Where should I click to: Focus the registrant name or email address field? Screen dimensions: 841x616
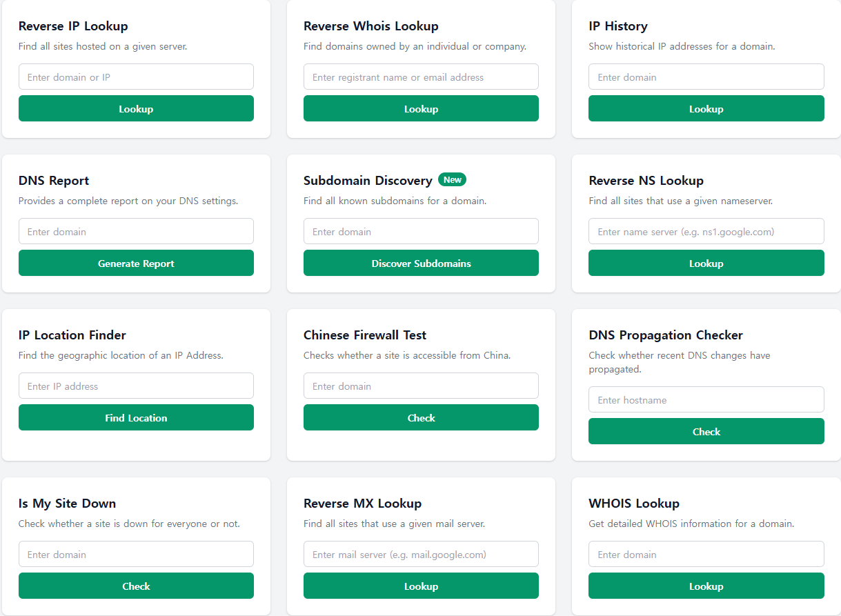(x=421, y=77)
